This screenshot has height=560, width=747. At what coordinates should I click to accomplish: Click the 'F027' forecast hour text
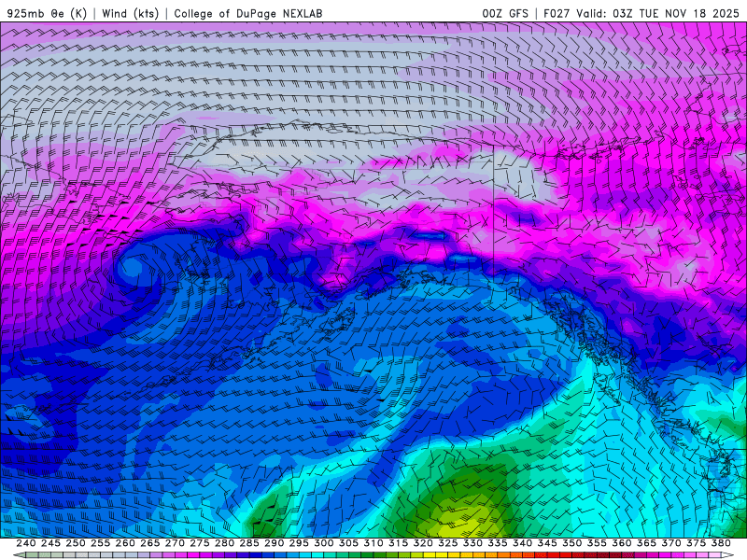(557, 13)
